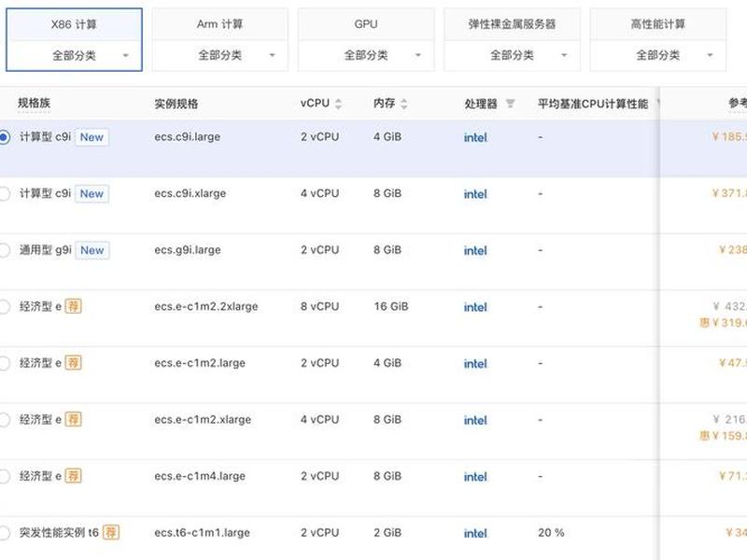The width and height of the screenshot is (747, 560).
Task: Click ecs.c9i.large instance name
Action: click(x=188, y=137)
